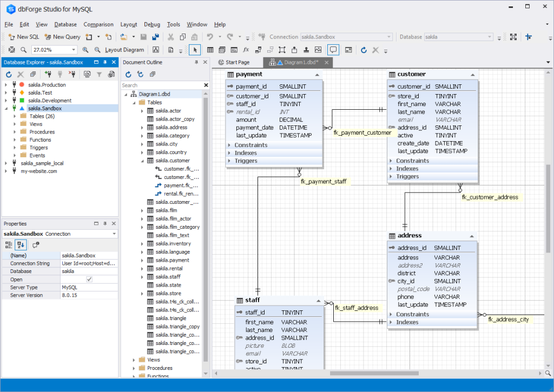Open the Properties object selector dropdown
The width and height of the screenshot is (554, 392).
click(114, 234)
